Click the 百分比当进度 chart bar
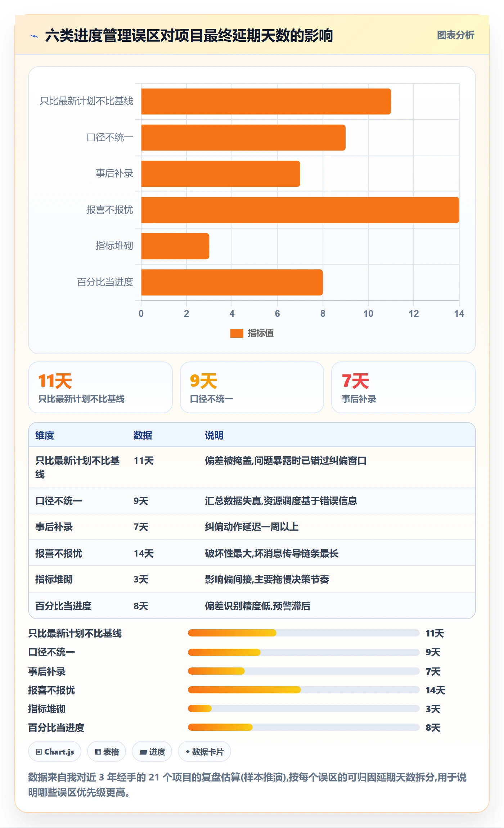 232,282
